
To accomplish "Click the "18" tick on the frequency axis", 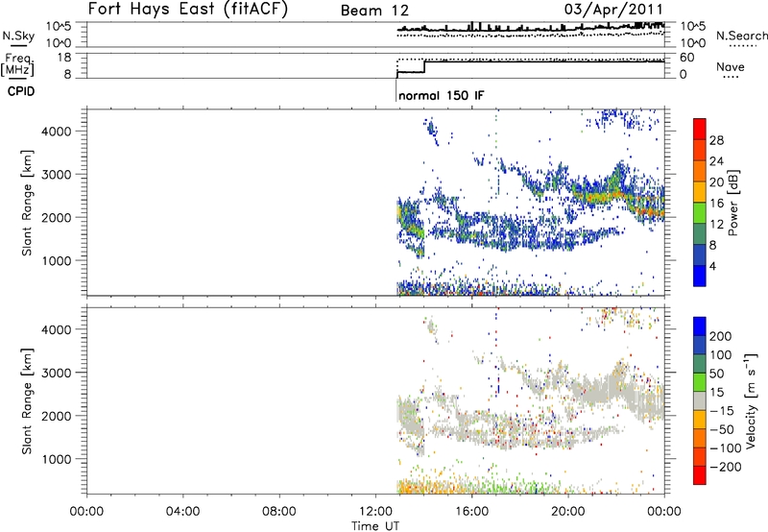I will (64, 58).
